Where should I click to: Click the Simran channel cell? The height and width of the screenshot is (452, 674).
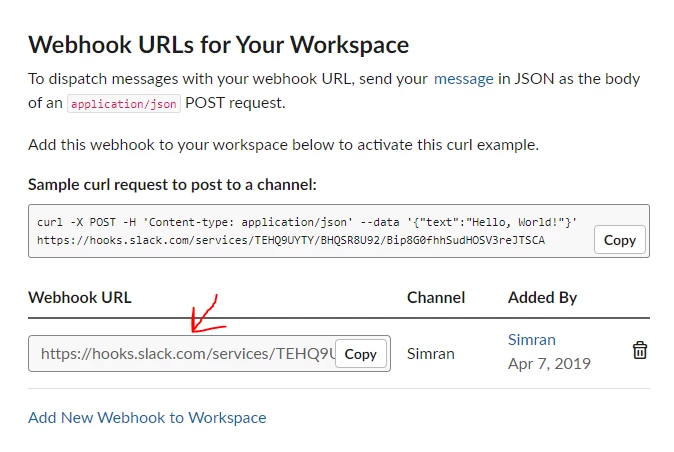click(x=431, y=354)
